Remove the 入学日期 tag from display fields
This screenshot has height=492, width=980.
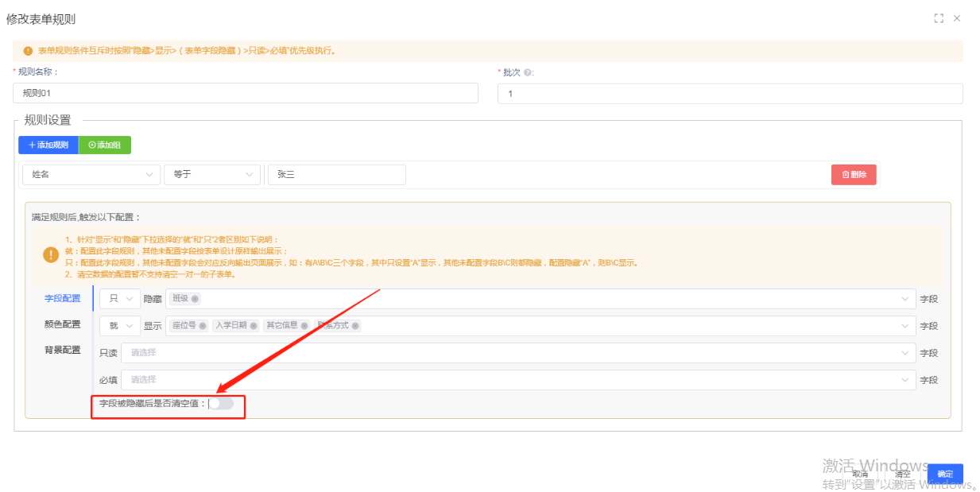254,326
